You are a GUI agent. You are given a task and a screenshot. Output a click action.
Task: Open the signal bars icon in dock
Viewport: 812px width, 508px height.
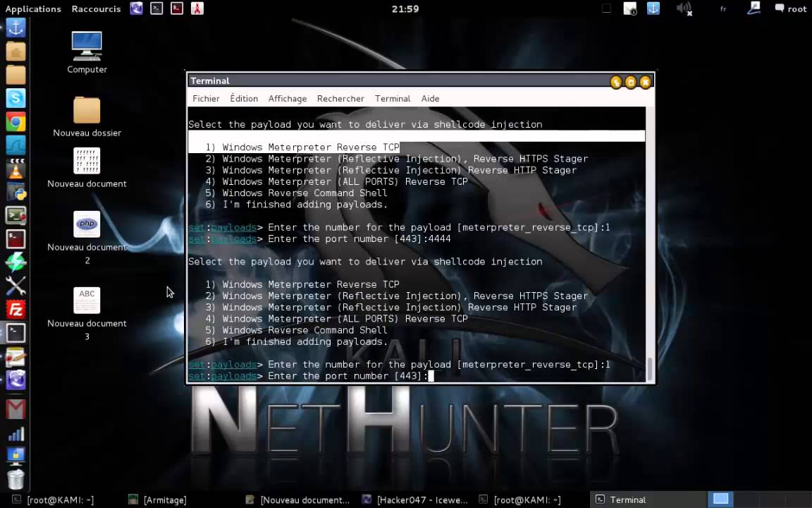pos(16,433)
